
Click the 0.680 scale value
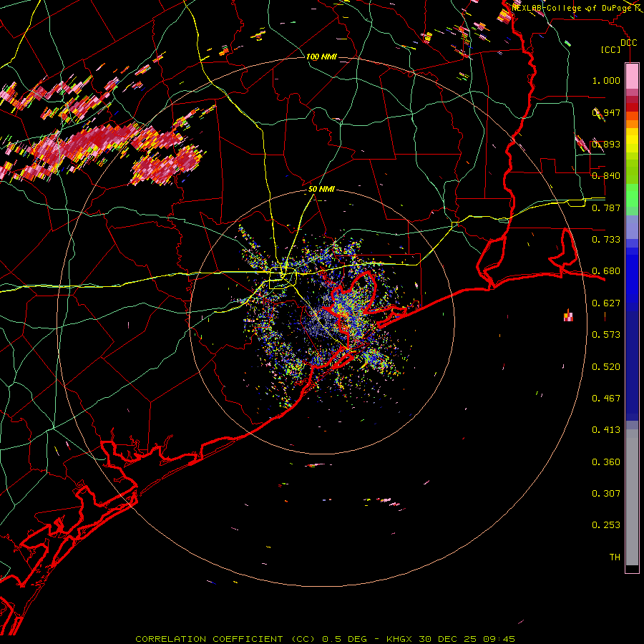606,271
